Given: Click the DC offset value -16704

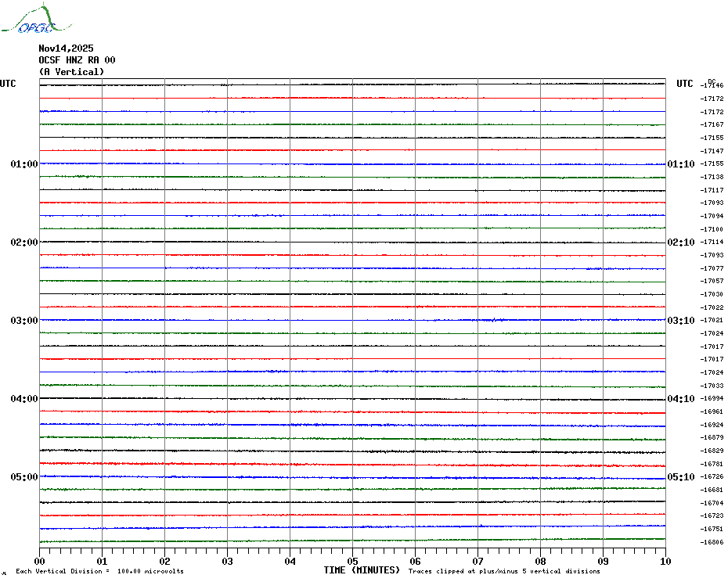Looking at the screenshot, I should coord(712,503).
